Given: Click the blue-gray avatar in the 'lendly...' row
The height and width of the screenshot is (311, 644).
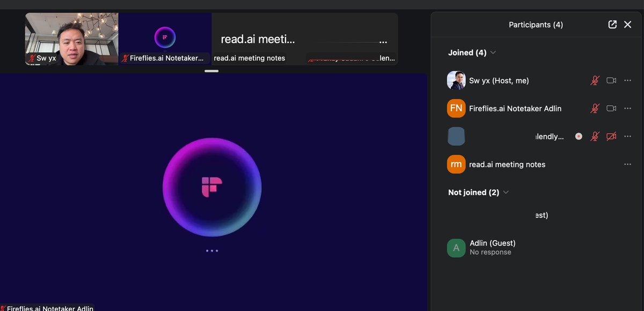Looking at the screenshot, I should (456, 136).
